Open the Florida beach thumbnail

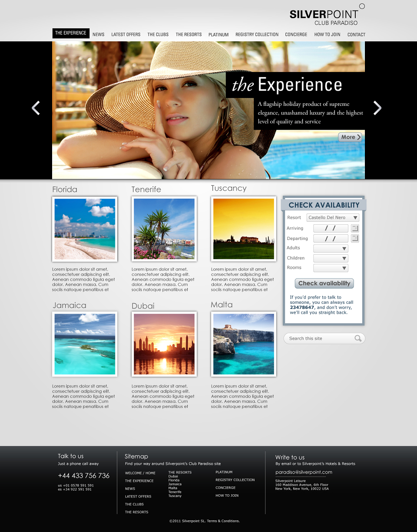coord(85,229)
